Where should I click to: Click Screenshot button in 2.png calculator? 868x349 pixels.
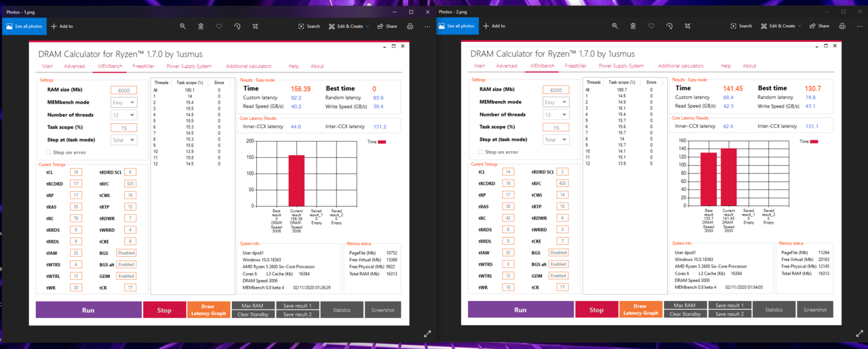tap(815, 310)
